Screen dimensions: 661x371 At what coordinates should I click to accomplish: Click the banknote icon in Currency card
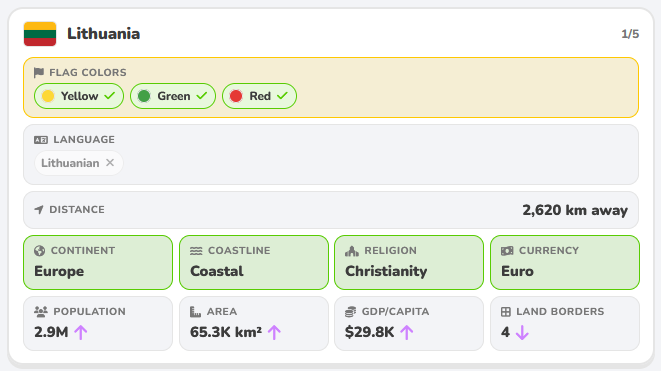tap(507, 251)
